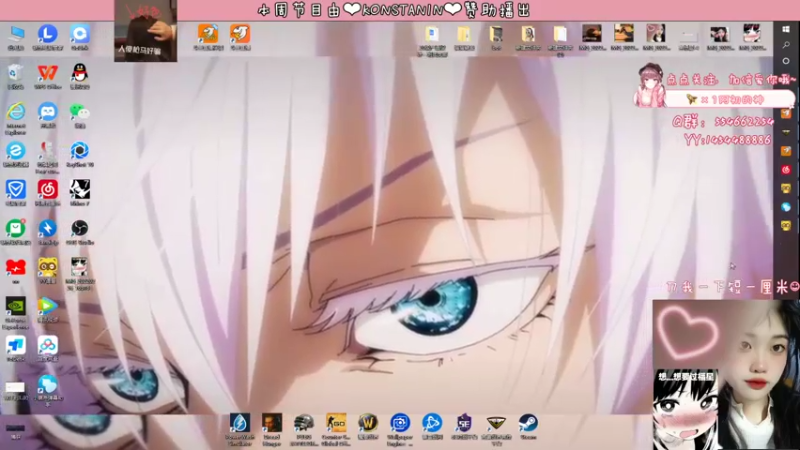Open the Baidu Netdisk shortcut

[x=47, y=345]
